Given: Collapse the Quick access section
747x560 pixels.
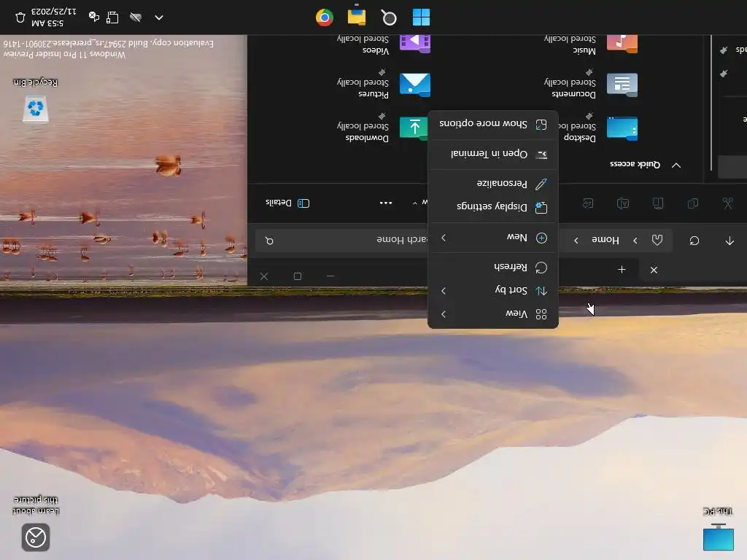Looking at the screenshot, I should (x=676, y=165).
